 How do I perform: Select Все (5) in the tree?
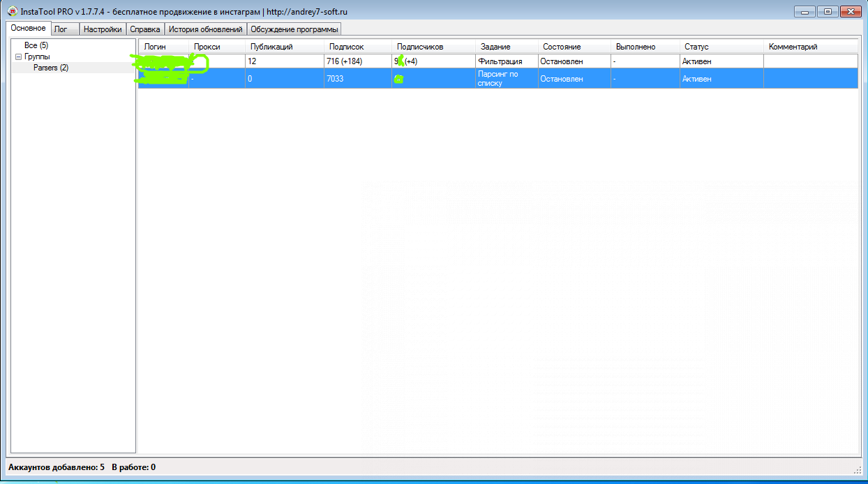point(36,45)
